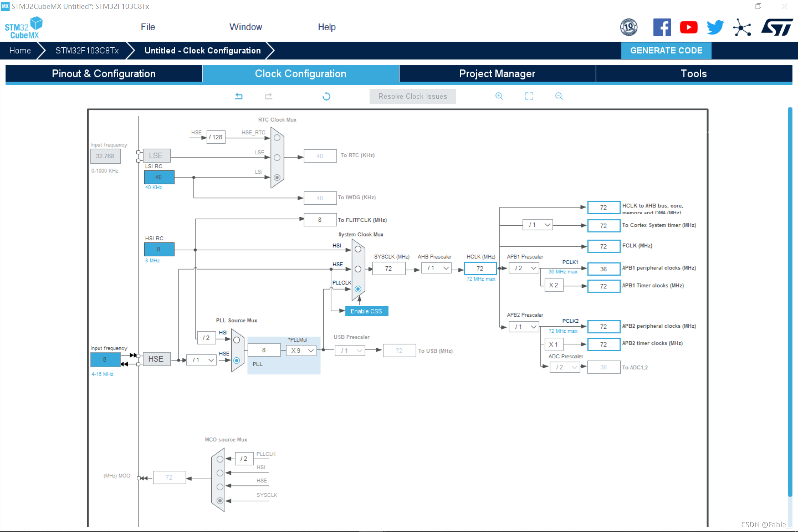Open the File menu
The image size is (798, 532).
[148, 27]
